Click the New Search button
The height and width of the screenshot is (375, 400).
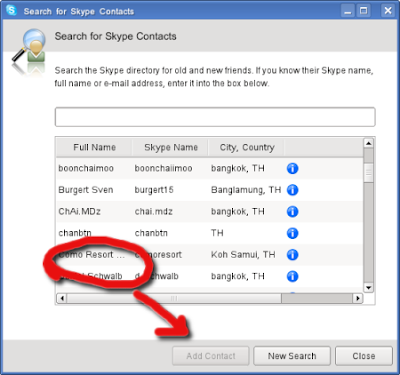point(292,356)
